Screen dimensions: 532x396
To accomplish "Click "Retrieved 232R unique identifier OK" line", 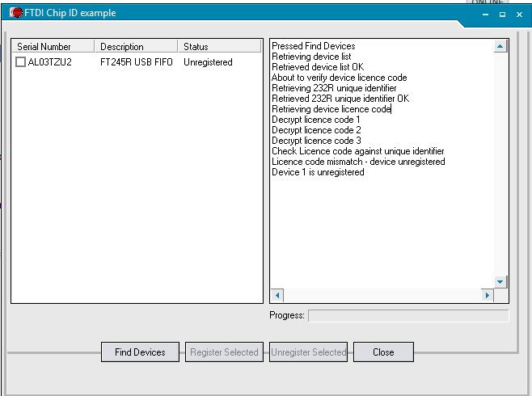I will [340, 99].
